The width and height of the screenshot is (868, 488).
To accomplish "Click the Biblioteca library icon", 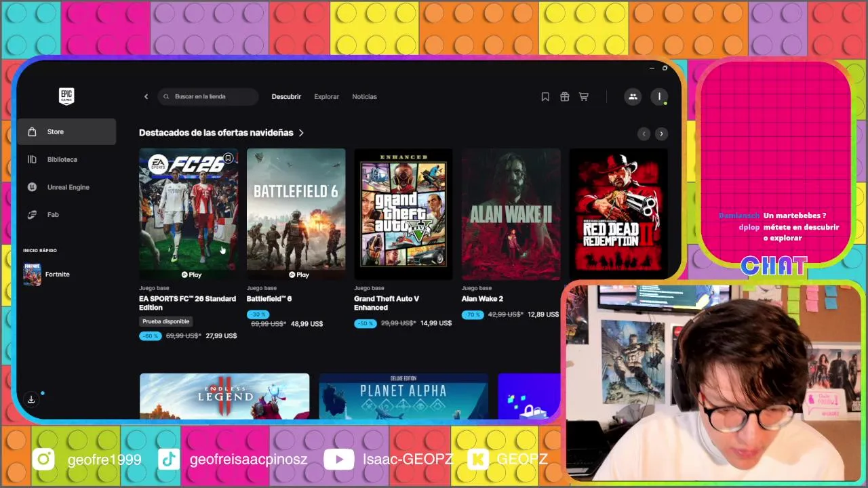I will 32,159.
